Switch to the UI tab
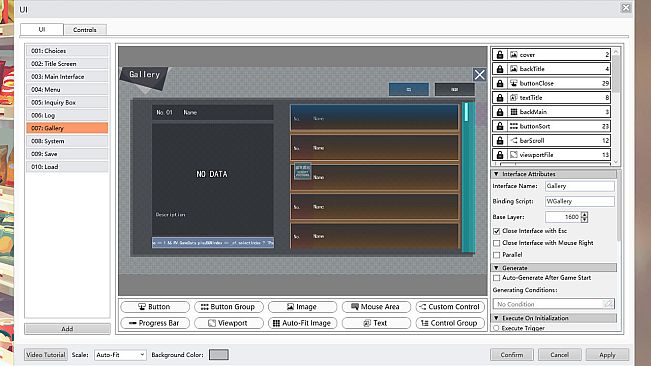The height and width of the screenshot is (366, 651). (x=42, y=29)
